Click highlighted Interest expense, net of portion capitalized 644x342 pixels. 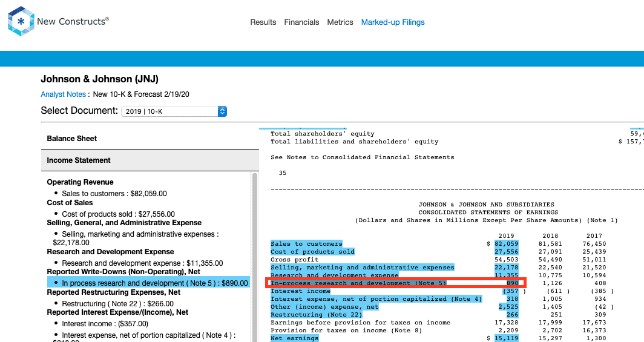(x=376, y=299)
